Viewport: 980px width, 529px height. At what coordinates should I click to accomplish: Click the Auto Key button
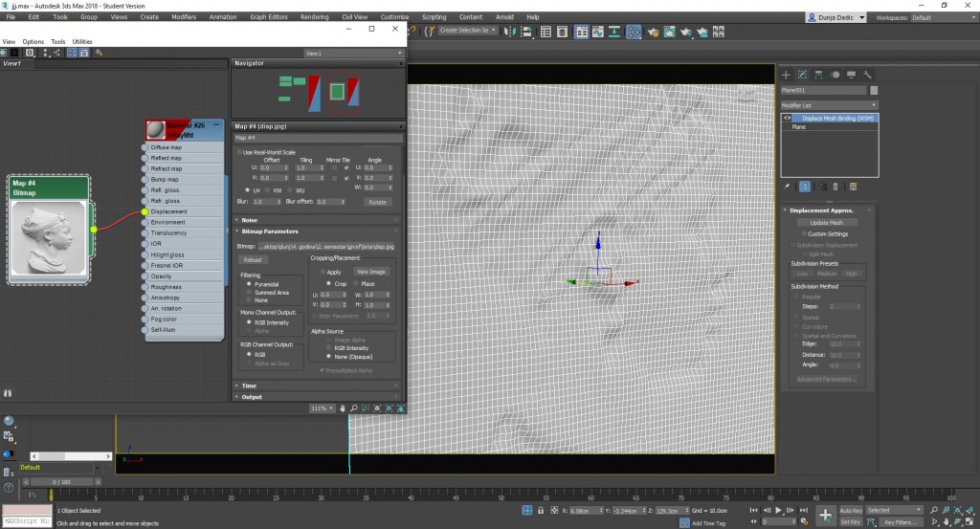click(x=850, y=510)
